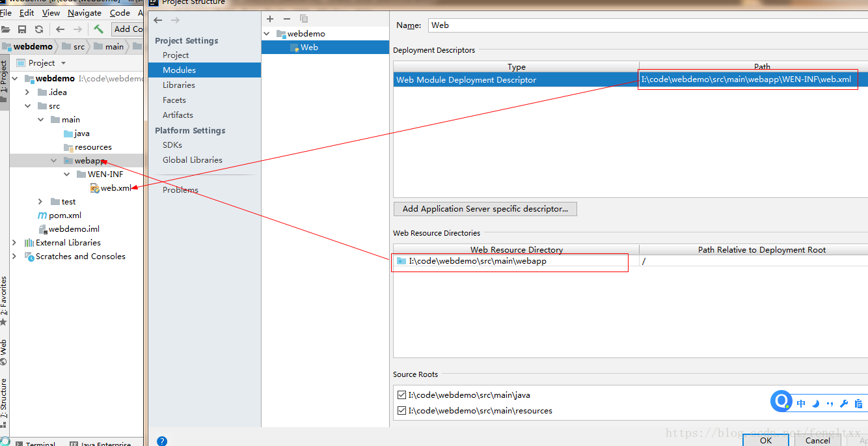Open the Navigate menu

85,12
